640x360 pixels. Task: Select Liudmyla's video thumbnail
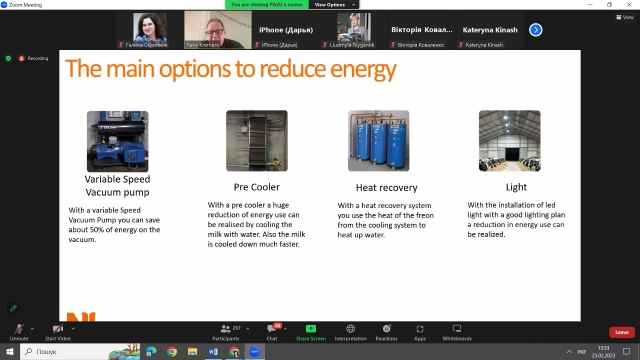pyautogui.click(x=354, y=30)
